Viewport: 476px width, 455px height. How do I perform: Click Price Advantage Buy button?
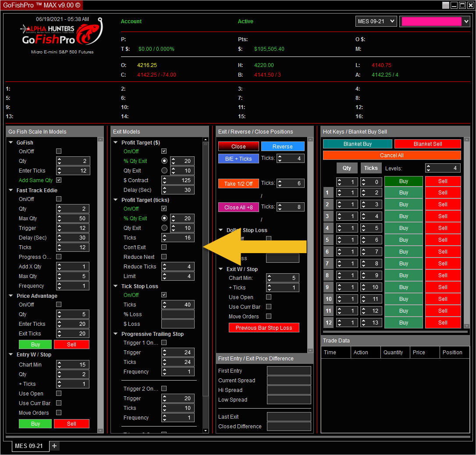pos(35,344)
